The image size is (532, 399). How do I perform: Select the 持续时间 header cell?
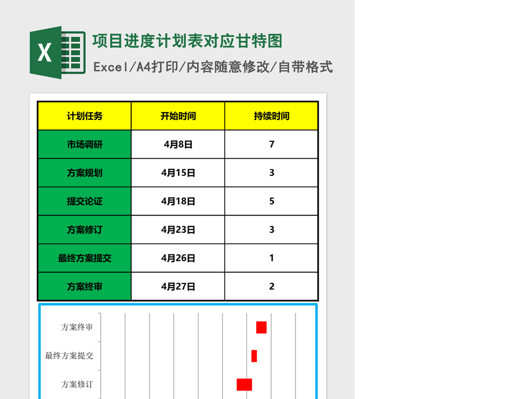point(271,116)
